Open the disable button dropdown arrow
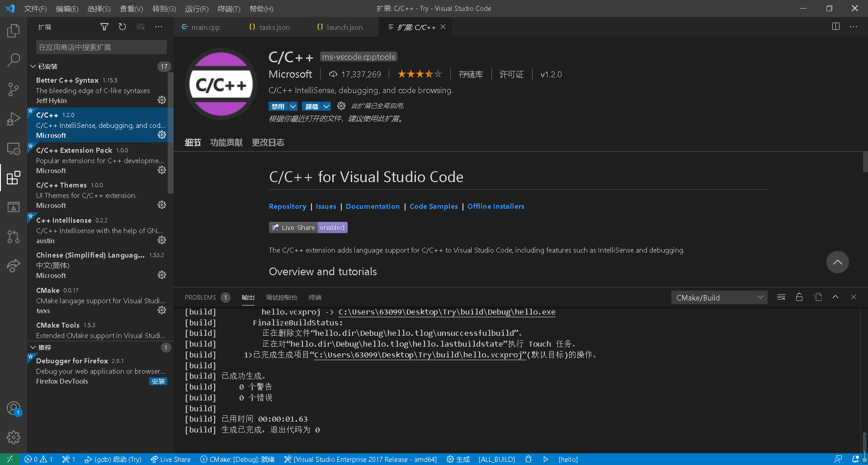 [x=293, y=106]
